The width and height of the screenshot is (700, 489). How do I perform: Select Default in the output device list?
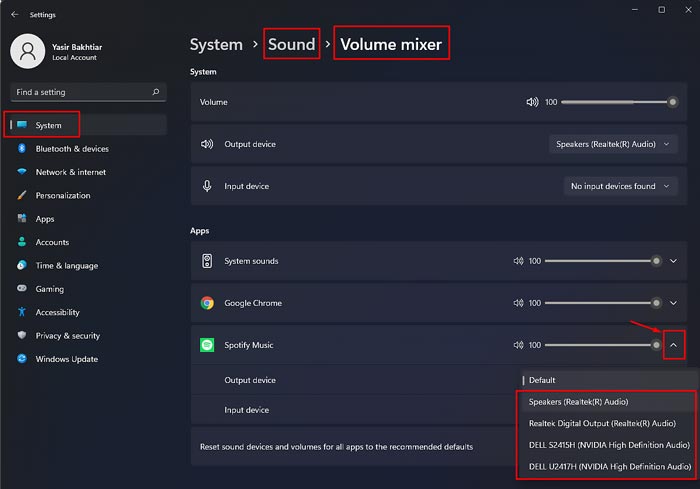608,380
